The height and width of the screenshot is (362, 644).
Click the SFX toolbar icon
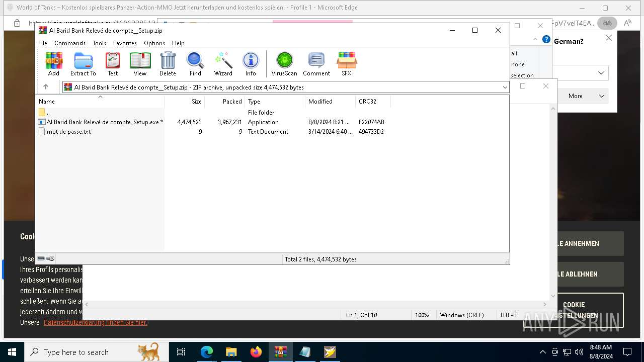pos(347,64)
